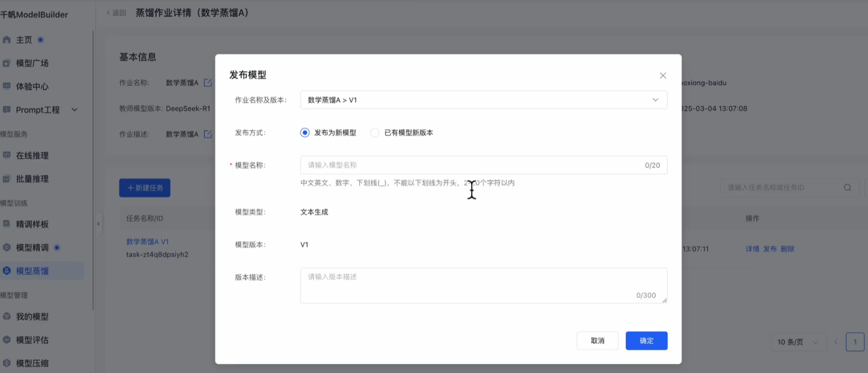Open 体验中心 menu item
Screen dimensions: 868x373
point(32,87)
